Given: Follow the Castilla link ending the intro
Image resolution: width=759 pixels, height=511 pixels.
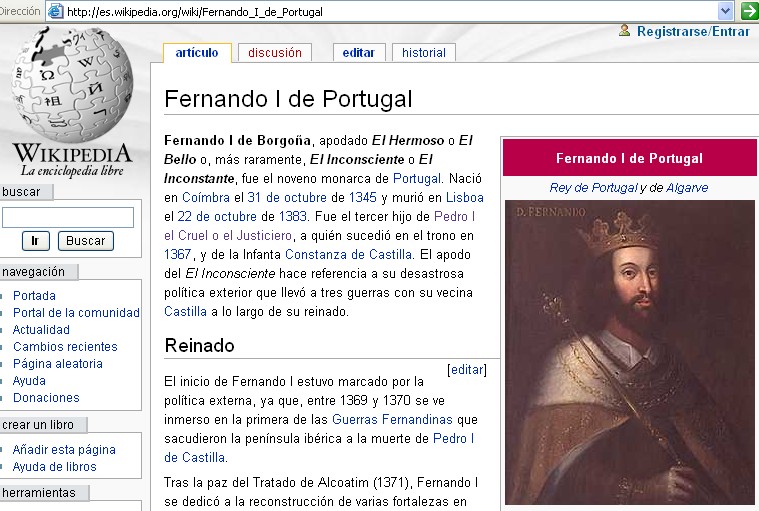Looking at the screenshot, I should coord(185,312).
